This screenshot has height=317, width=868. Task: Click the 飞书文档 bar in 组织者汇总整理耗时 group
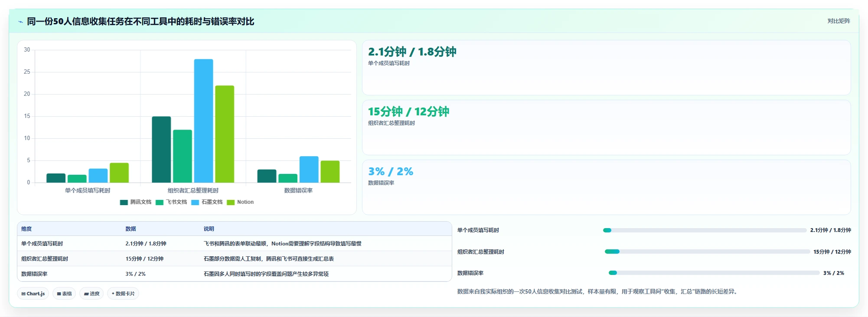click(183, 156)
